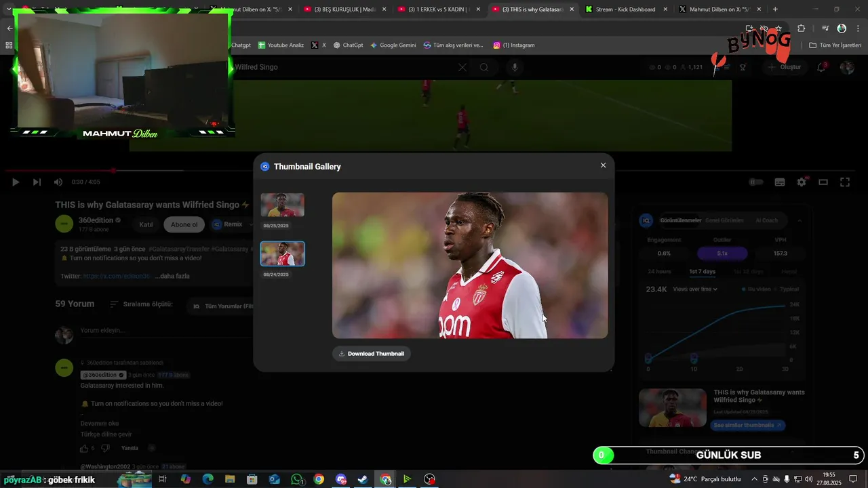Click the Oluştur create button
The image size is (868, 488).
pos(785,67)
